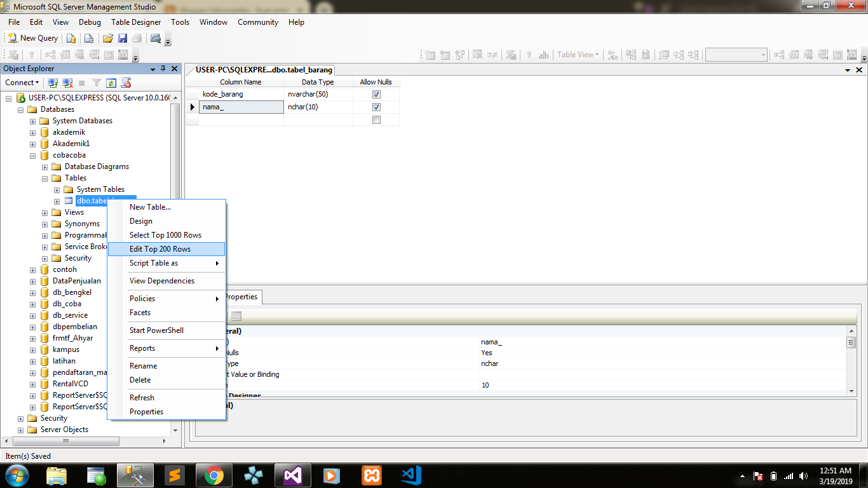This screenshot has height=488, width=868.
Task: Open Visual Studio Code from the taskbar
Action: pyautogui.click(x=410, y=475)
